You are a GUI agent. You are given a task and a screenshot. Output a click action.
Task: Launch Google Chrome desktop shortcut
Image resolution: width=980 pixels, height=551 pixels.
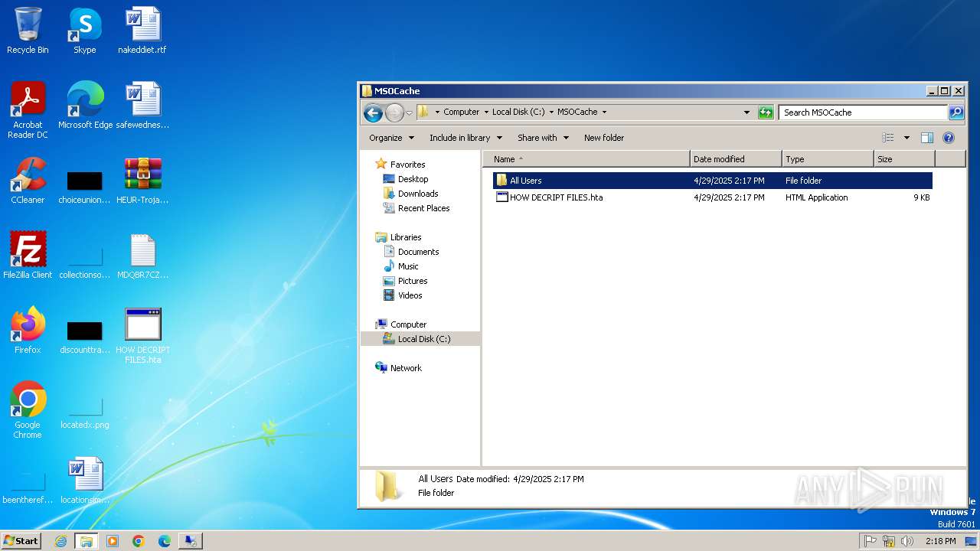coord(28,410)
